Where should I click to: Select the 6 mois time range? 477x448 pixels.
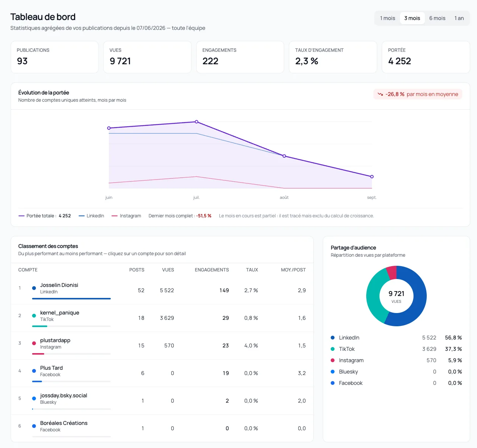437,18
